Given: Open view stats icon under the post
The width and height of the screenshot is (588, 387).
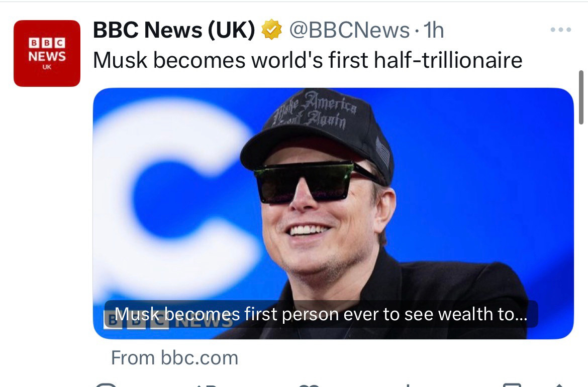Looking at the screenshot, I should click(x=407, y=385).
